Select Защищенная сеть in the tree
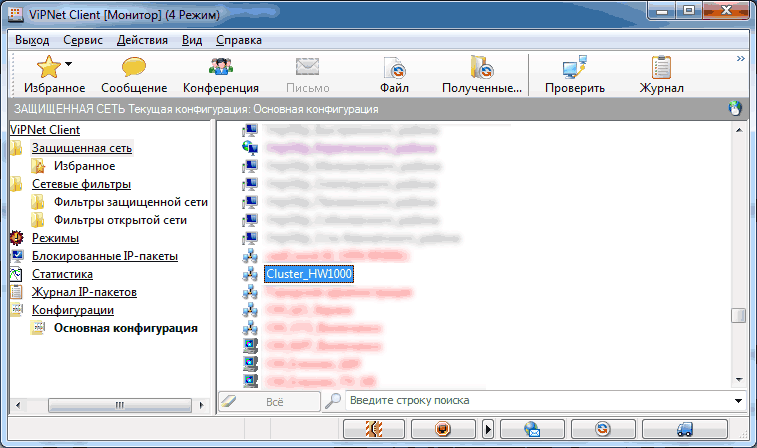 pos(82,148)
